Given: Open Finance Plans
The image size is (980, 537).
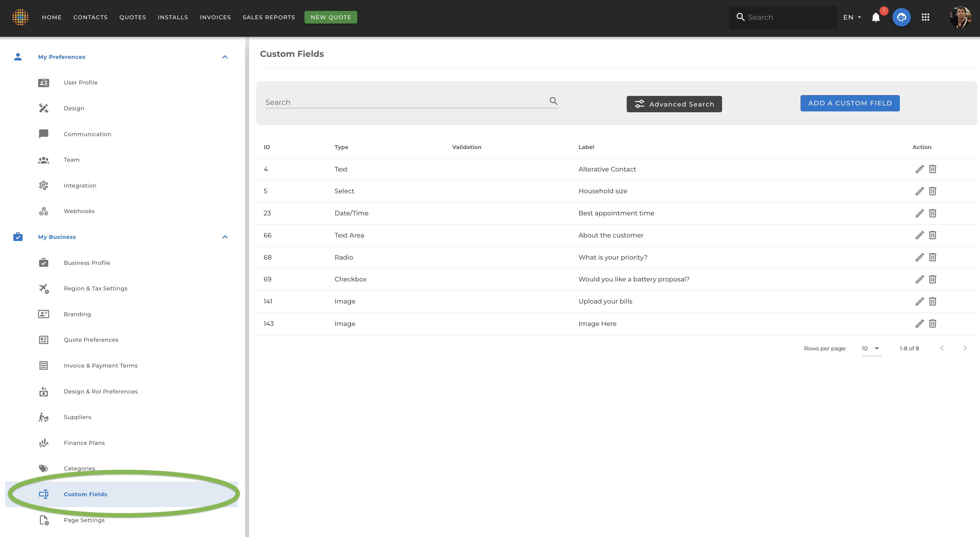Looking at the screenshot, I should (84, 443).
